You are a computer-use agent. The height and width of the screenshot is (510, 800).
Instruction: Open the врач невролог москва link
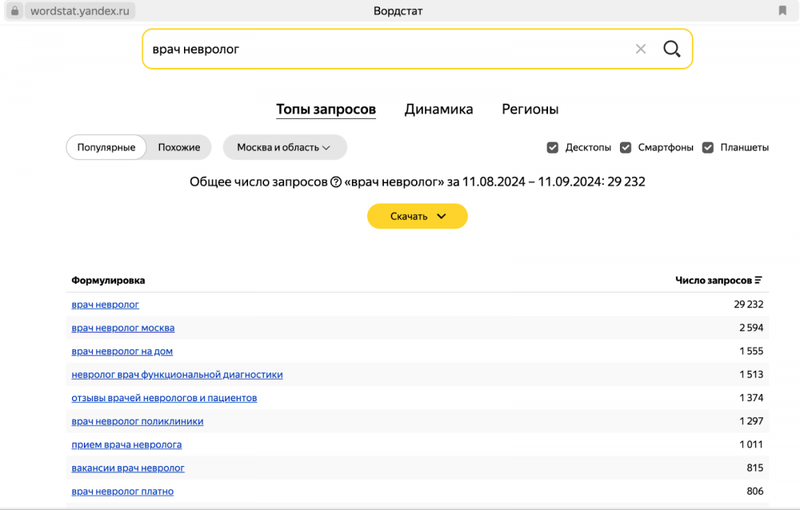123,328
